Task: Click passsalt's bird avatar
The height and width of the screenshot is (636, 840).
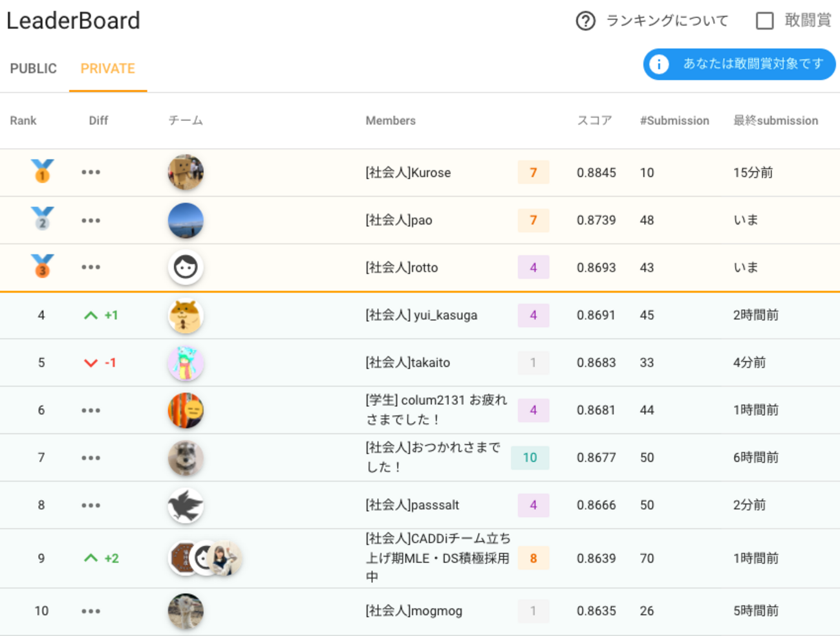Action: 186,505
